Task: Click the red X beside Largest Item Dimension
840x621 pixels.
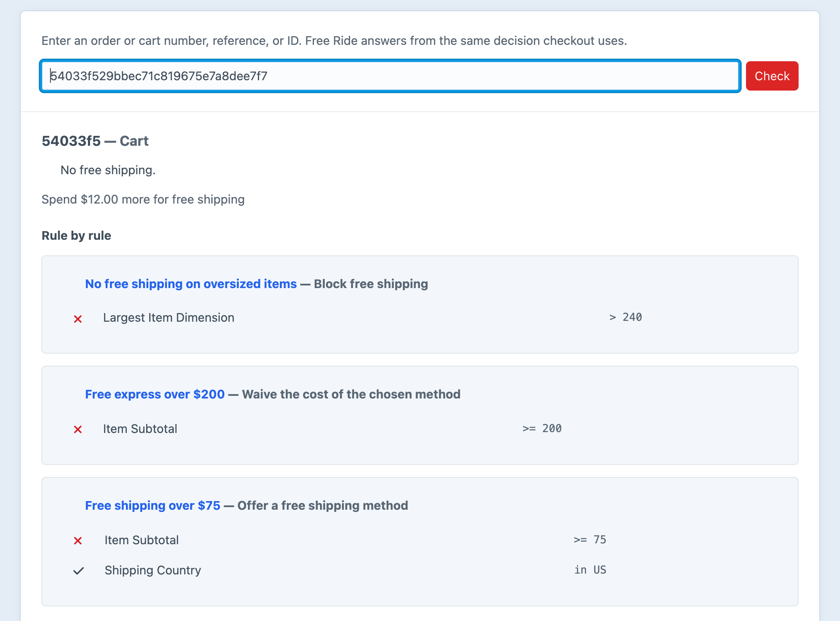Action: coord(78,319)
